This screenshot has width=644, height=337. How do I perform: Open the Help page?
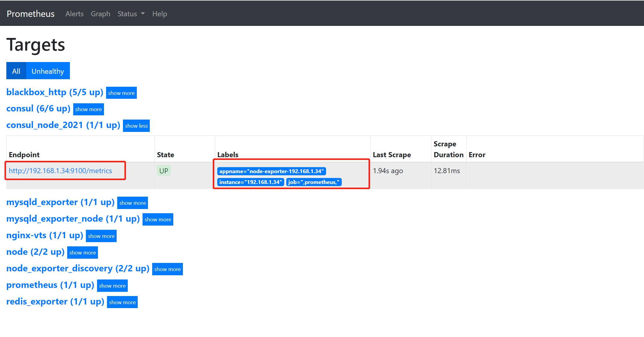(159, 14)
